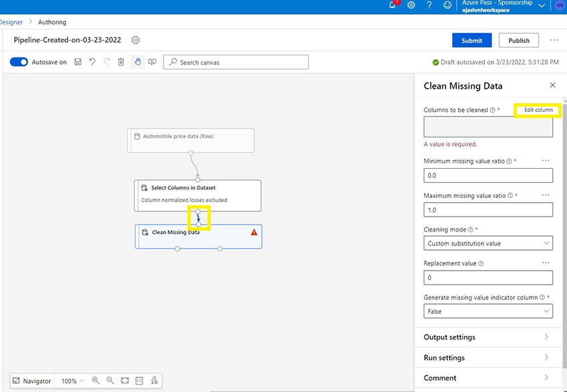The width and height of the screenshot is (567, 392).
Task: Click the Edit column link
Action: point(538,110)
